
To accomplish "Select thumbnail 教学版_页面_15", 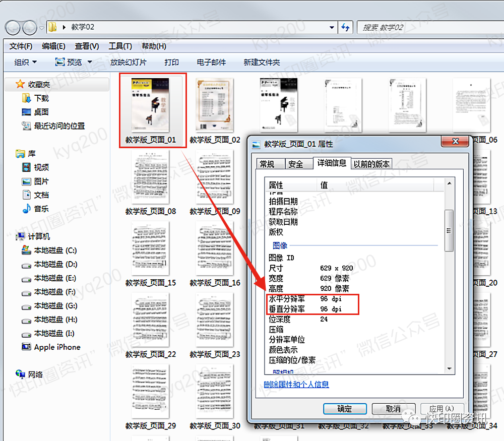I will (x=150, y=248).
